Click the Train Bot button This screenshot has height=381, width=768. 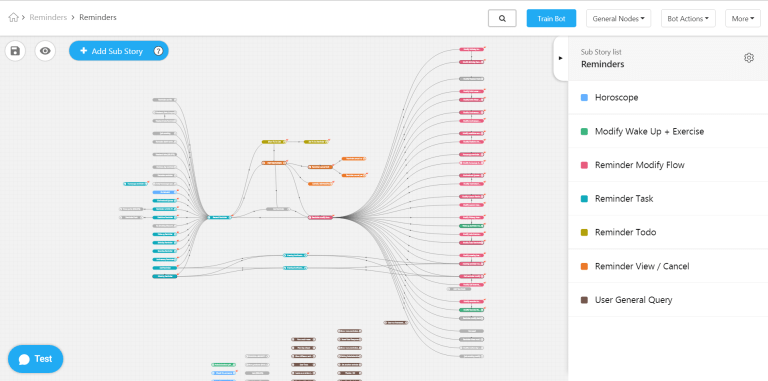[552, 19]
